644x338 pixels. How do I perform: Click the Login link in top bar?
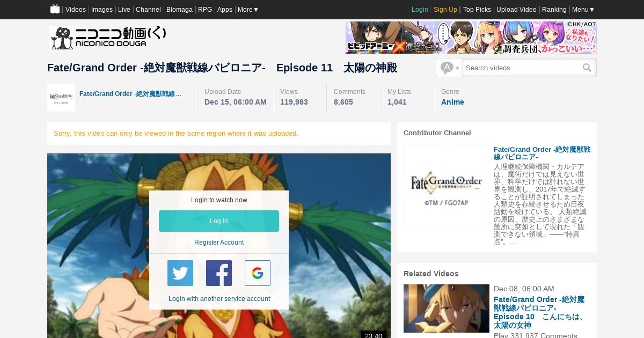point(420,10)
